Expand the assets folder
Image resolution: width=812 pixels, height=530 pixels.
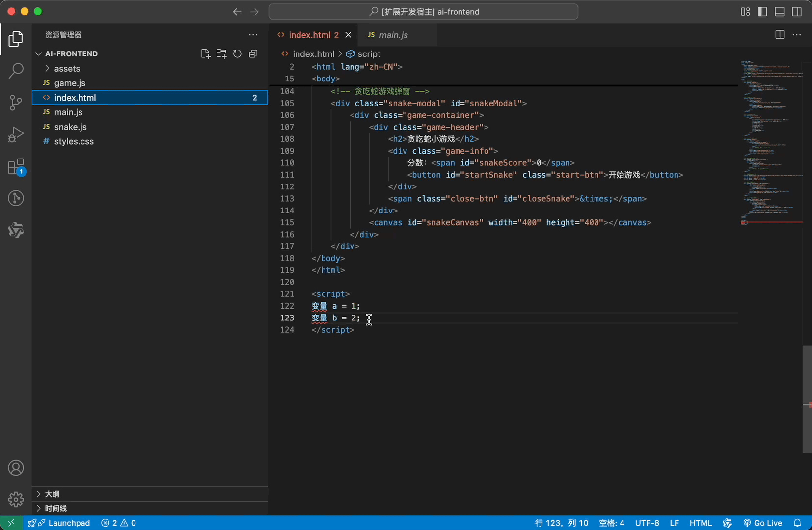pos(67,69)
